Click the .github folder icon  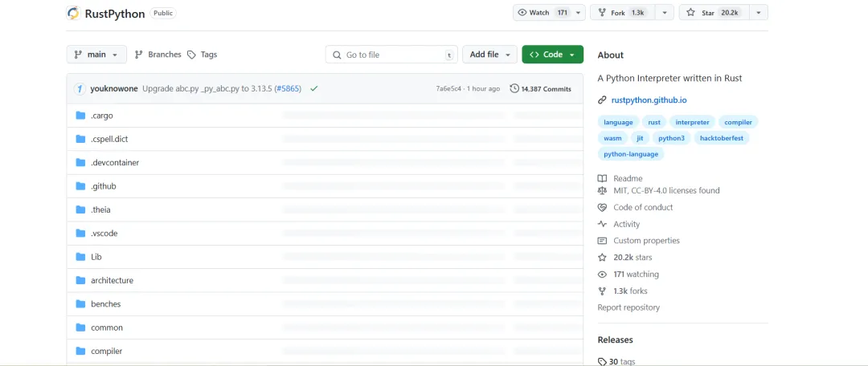[80, 186]
